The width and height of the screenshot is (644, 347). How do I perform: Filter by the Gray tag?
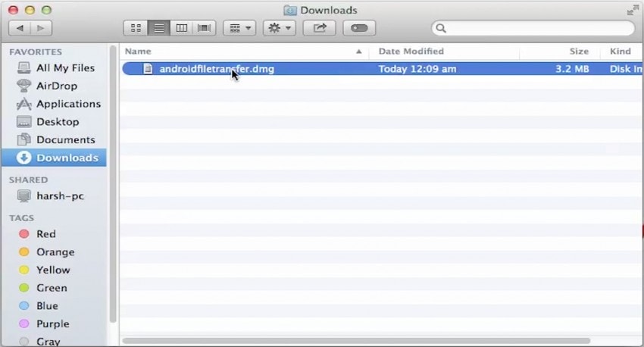(x=55, y=341)
